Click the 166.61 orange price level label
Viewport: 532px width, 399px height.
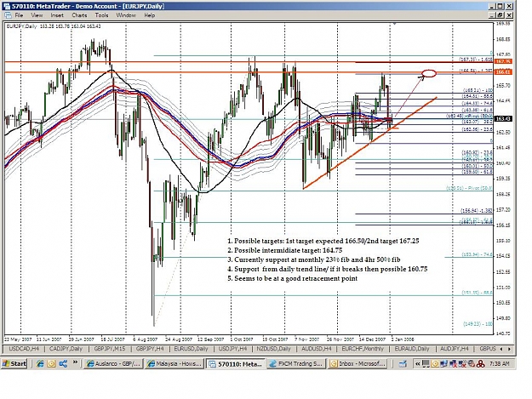click(503, 72)
